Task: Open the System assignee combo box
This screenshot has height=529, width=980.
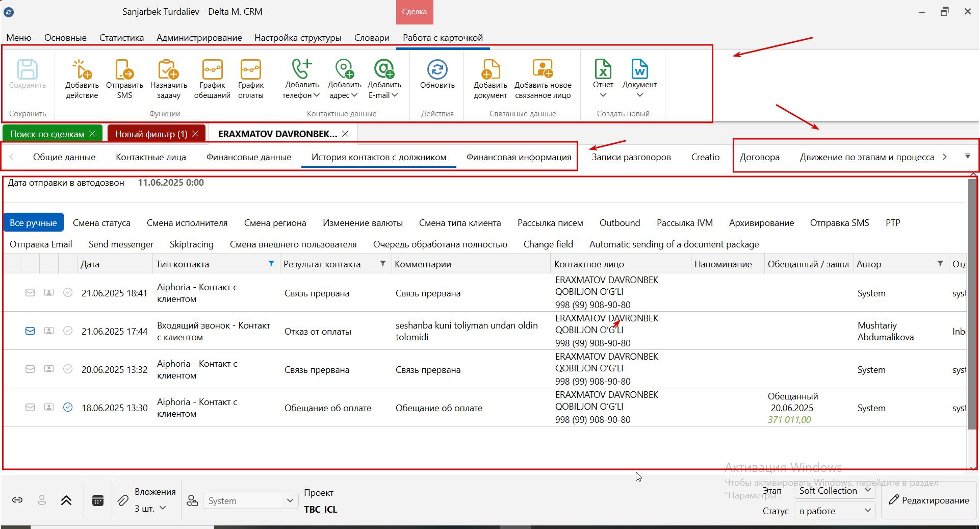Action: (x=250, y=501)
